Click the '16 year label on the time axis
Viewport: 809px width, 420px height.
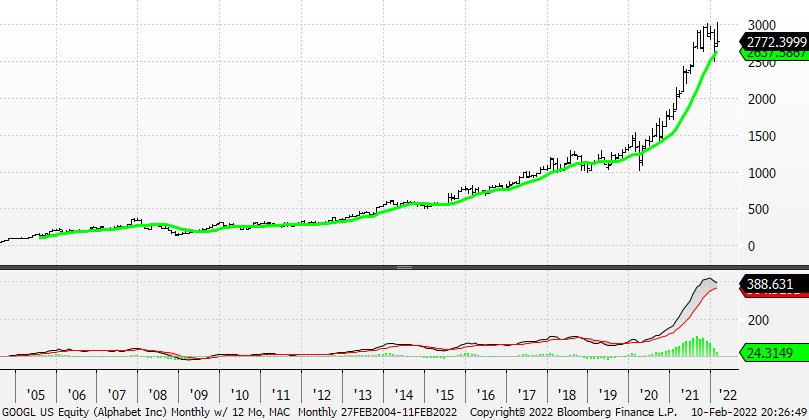(486, 395)
